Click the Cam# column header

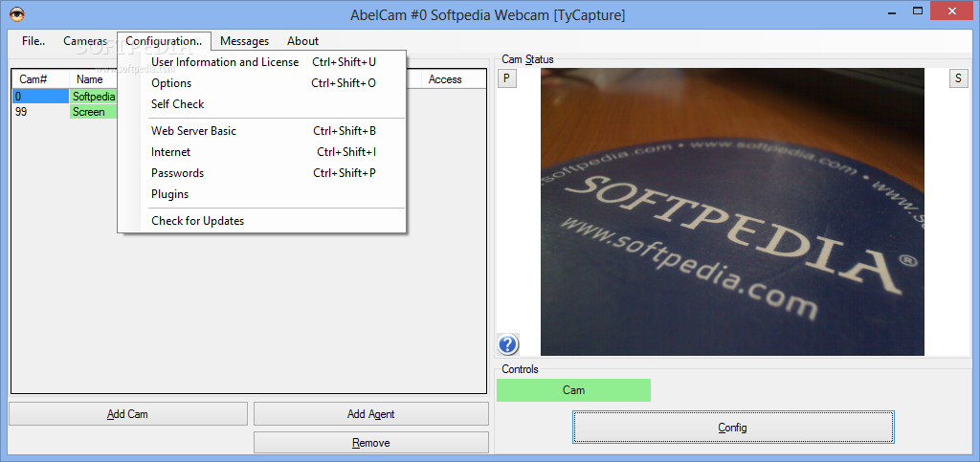pyautogui.click(x=40, y=79)
